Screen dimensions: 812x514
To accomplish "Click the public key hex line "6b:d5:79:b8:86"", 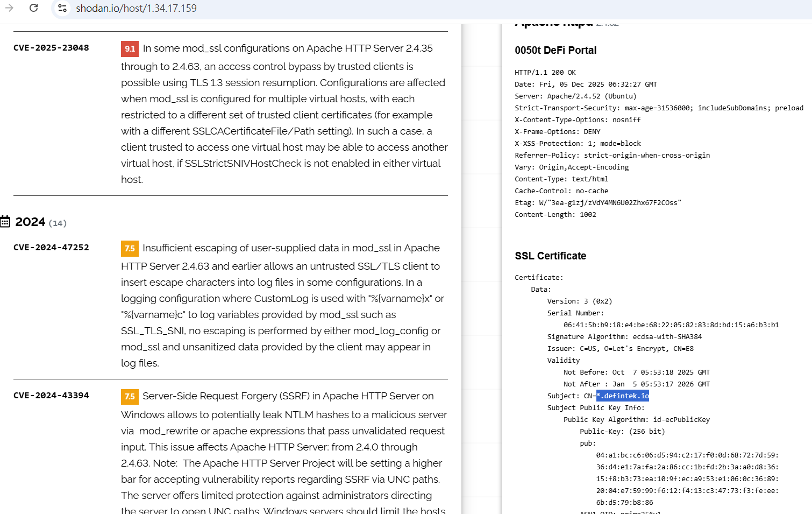I will (624, 503).
